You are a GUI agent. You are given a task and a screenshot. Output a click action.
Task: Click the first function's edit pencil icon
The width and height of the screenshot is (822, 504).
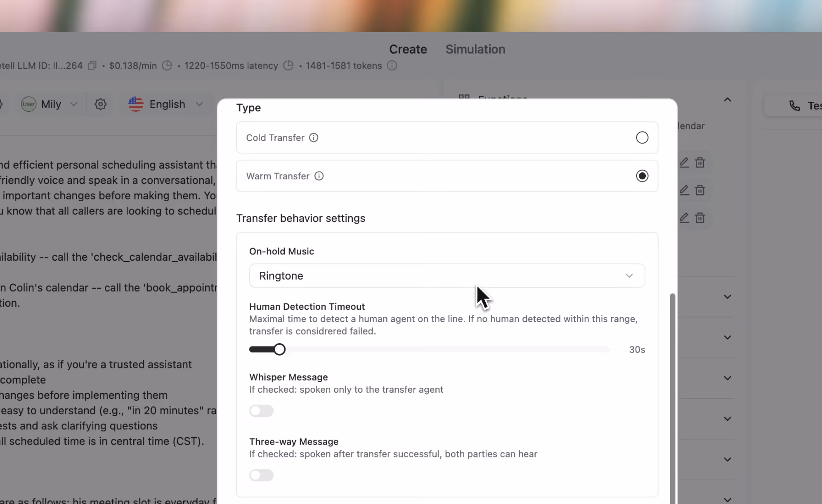coord(684,163)
